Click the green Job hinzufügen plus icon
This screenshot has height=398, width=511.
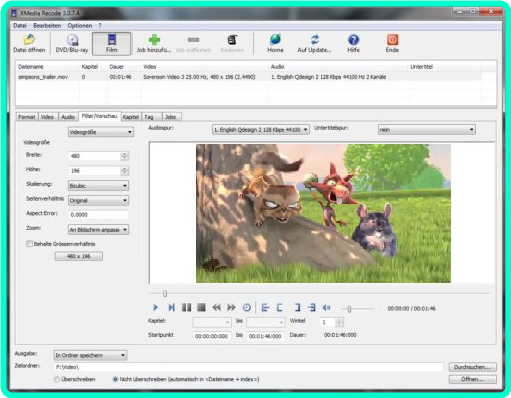click(x=154, y=40)
